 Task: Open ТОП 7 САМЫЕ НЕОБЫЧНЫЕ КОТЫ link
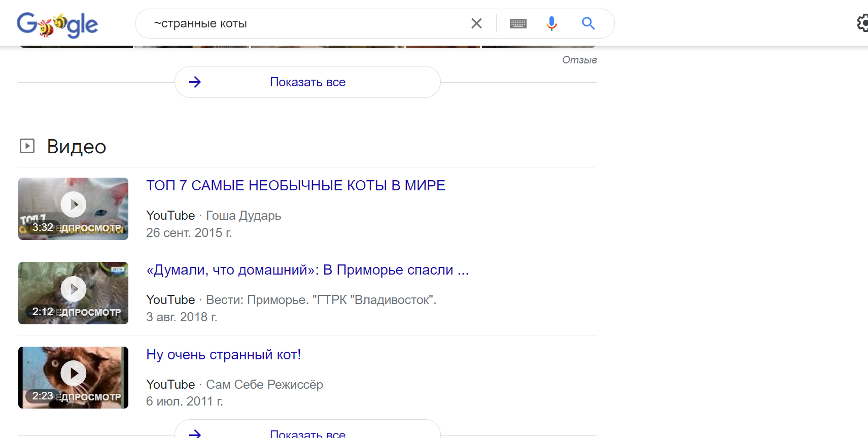click(x=295, y=186)
